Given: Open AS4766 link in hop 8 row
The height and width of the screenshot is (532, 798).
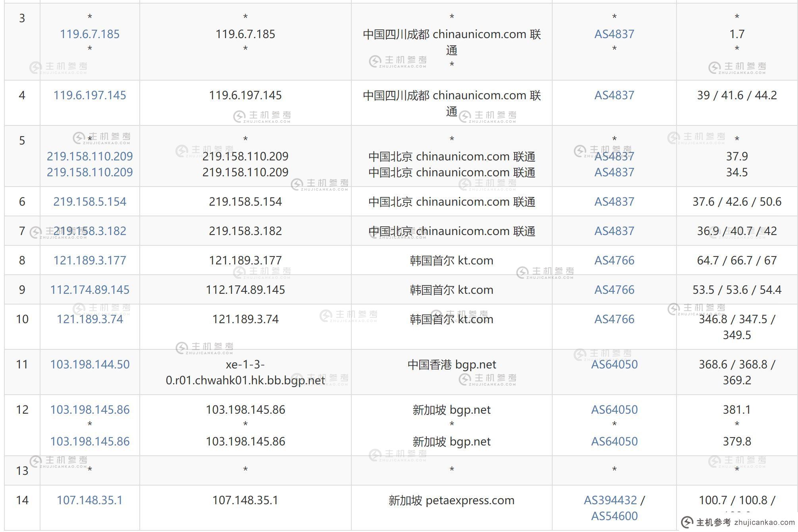Looking at the screenshot, I should click(614, 260).
